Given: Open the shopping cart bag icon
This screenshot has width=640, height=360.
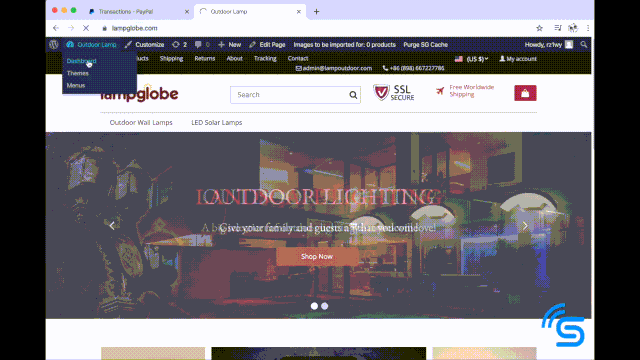Looking at the screenshot, I should tap(525, 93).
